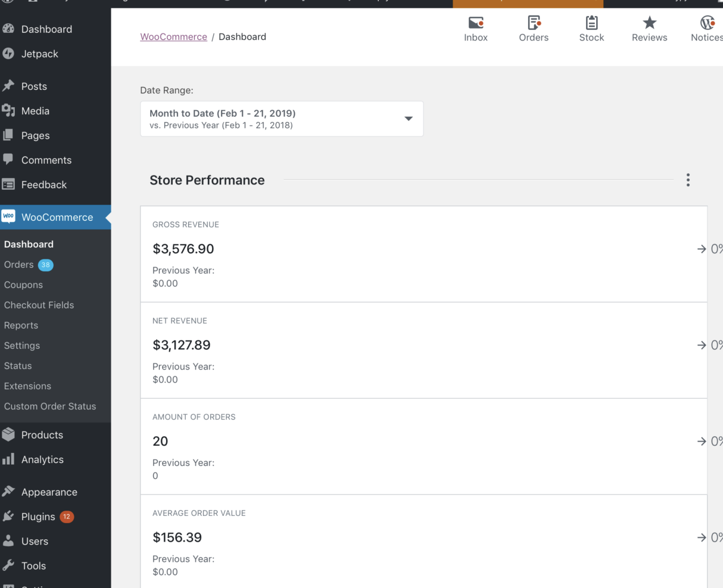The width and height of the screenshot is (723, 588).
Task: Click the Jetpack icon in sidebar
Action: pos(8,54)
